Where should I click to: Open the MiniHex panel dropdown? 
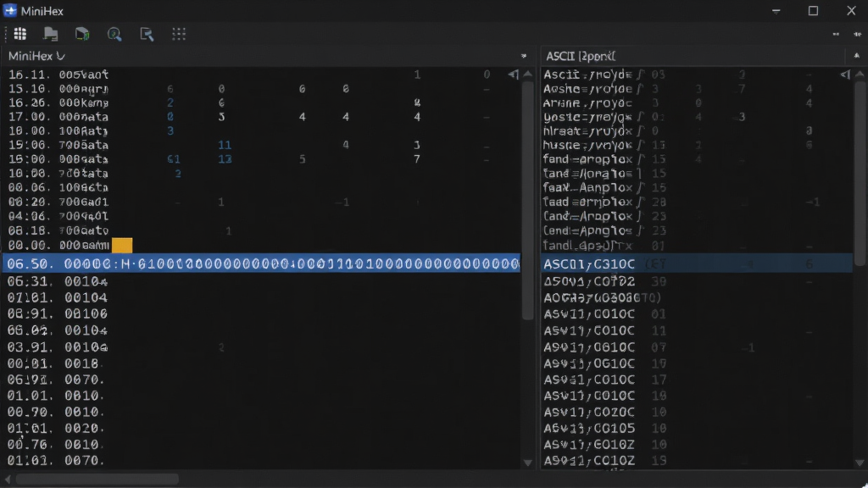point(61,56)
